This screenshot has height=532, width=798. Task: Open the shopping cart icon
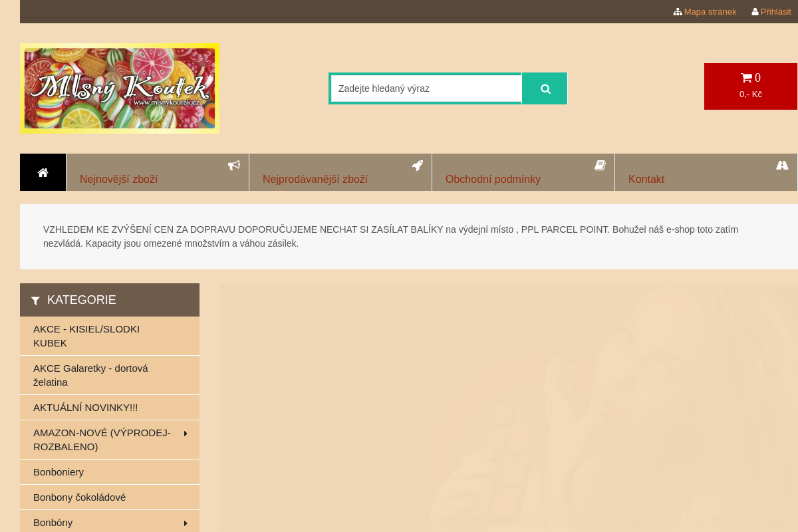click(x=746, y=78)
